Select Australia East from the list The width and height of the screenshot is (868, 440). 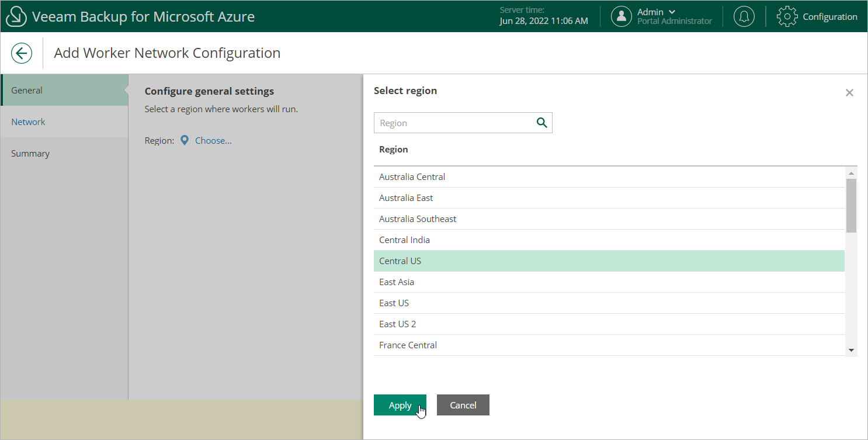pos(406,198)
